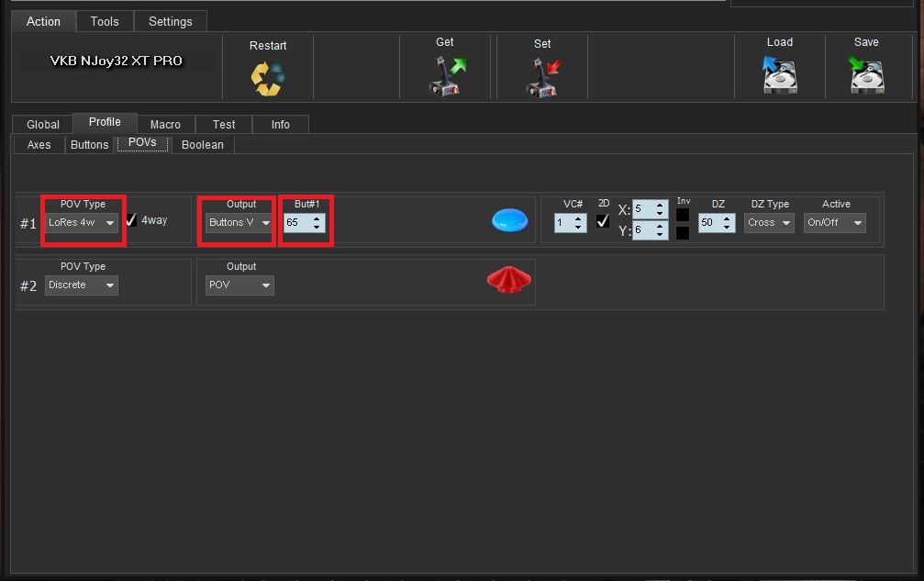Screen dimensions: 924x581
Task: Click the Active column label
Action: coord(836,204)
